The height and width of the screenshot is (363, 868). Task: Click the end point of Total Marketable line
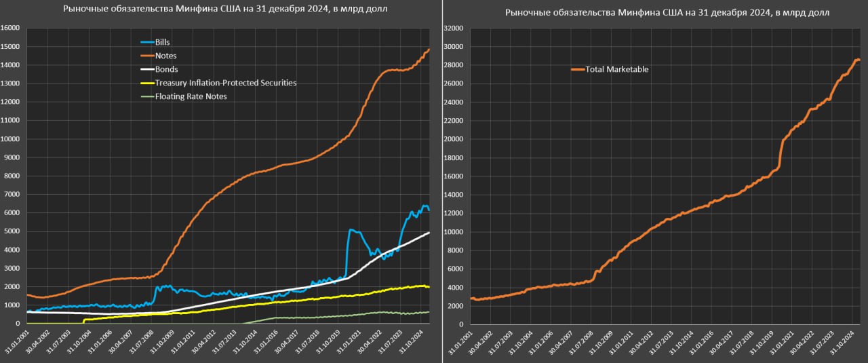[x=859, y=60]
